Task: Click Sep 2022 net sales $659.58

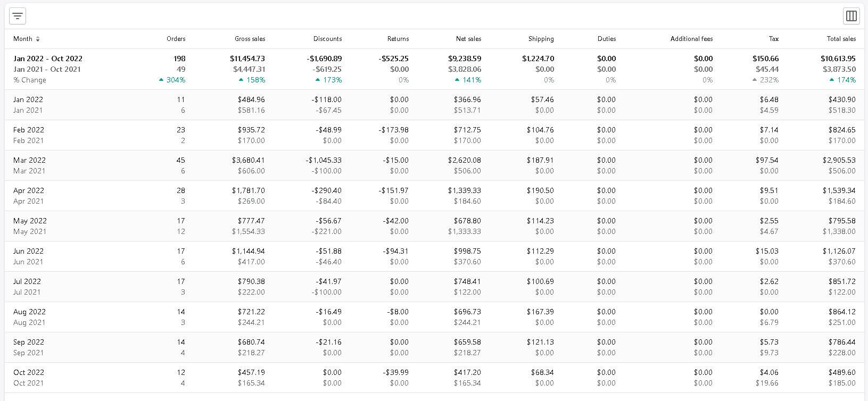Action: click(x=467, y=342)
